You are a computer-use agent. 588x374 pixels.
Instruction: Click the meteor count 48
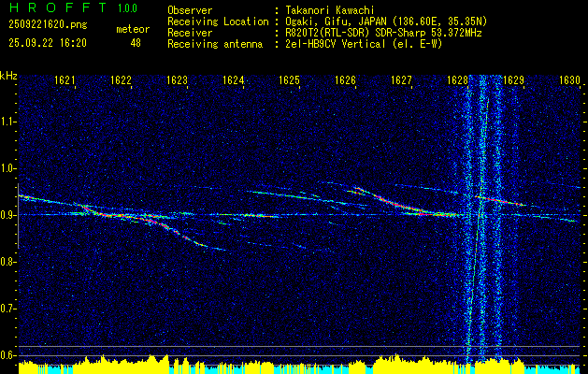click(x=136, y=43)
